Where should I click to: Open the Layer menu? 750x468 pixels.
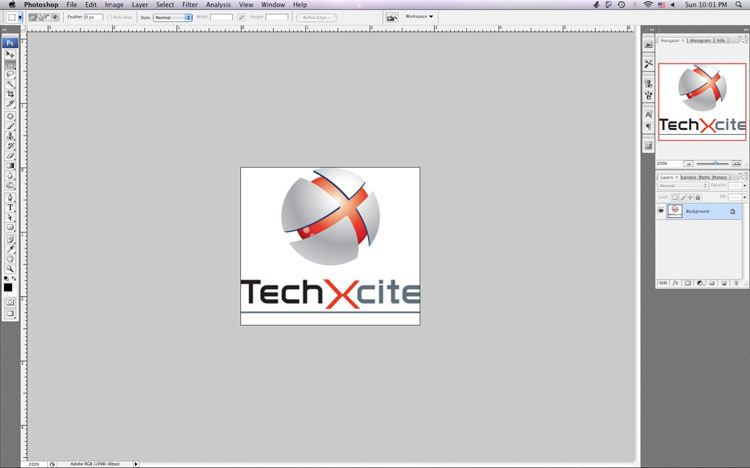(140, 5)
